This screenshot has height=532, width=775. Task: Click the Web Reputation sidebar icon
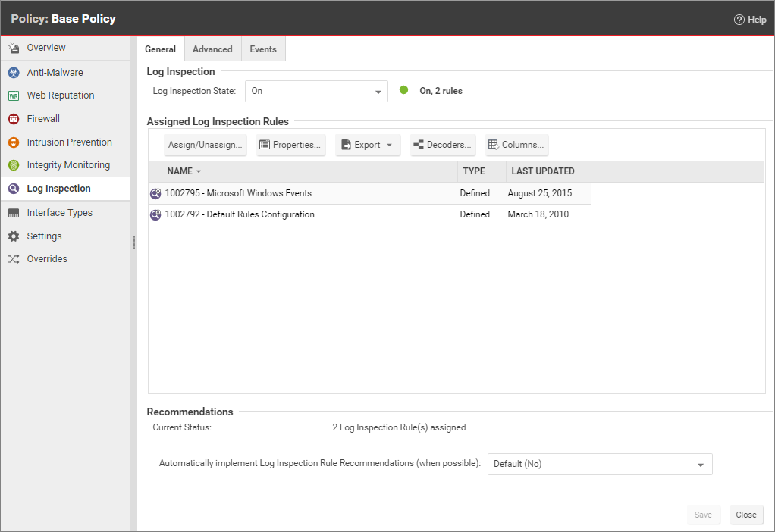14,95
